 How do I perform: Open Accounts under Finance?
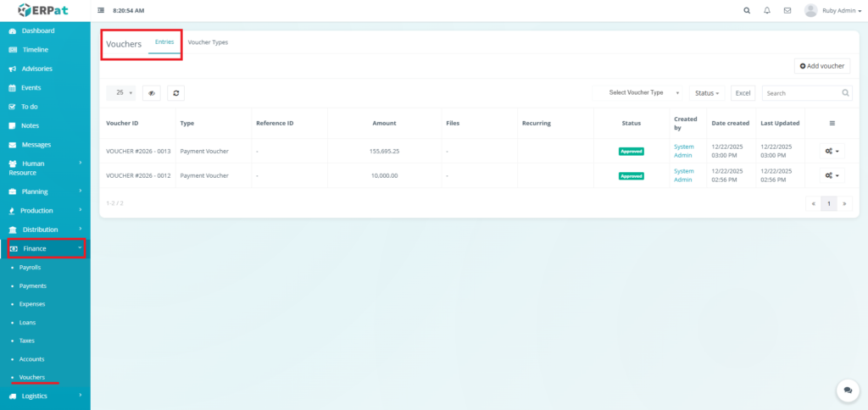pyautogui.click(x=31, y=359)
